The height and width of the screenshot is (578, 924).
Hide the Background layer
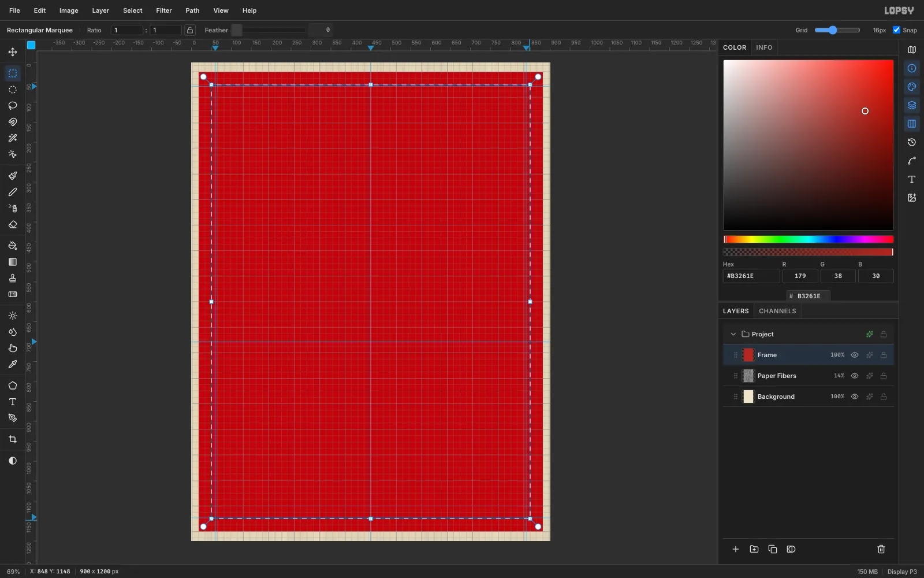click(855, 397)
